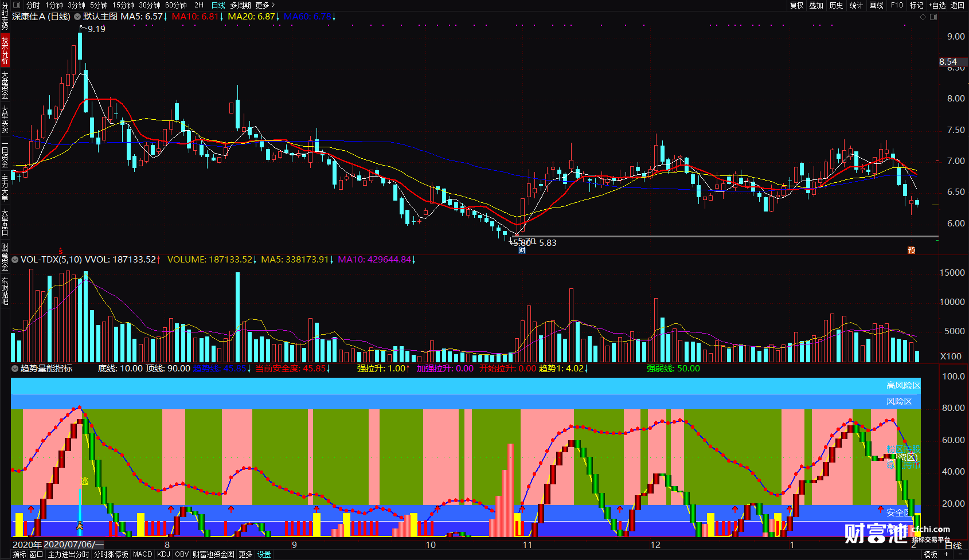
Task: Click the 预 forecast marker on the price chart
Action: [911, 250]
